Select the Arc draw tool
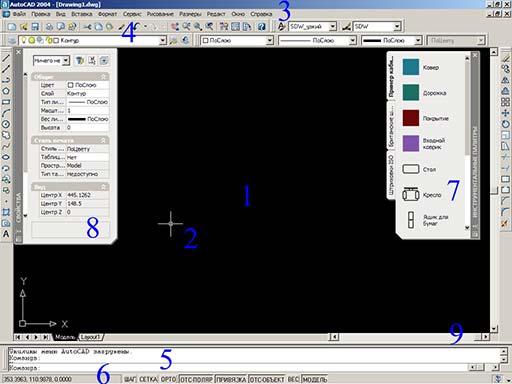 pyautogui.click(x=6, y=113)
